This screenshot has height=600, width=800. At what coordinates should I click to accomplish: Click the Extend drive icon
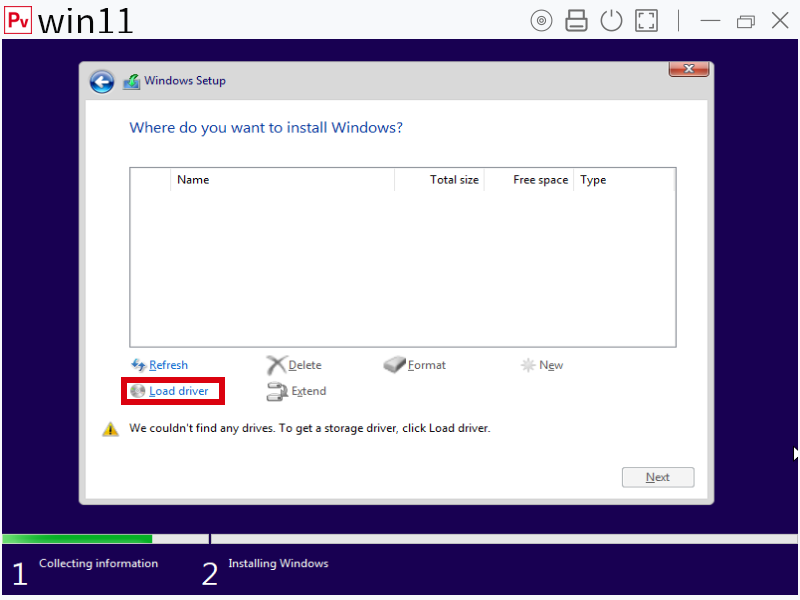pyautogui.click(x=277, y=392)
